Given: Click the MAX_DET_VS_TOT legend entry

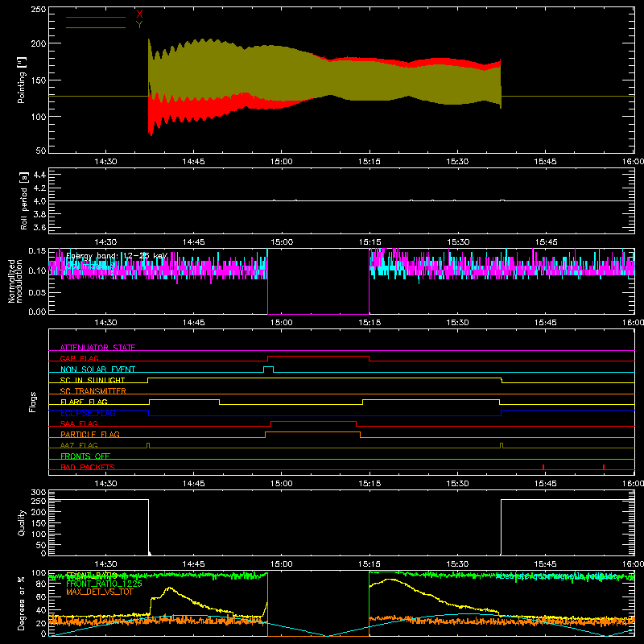Looking at the screenshot, I should (99, 592).
